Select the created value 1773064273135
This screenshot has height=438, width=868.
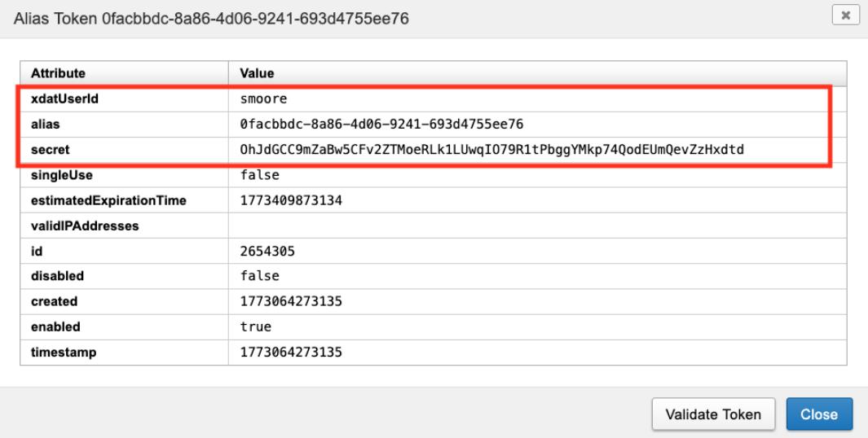[x=291, y=301]
